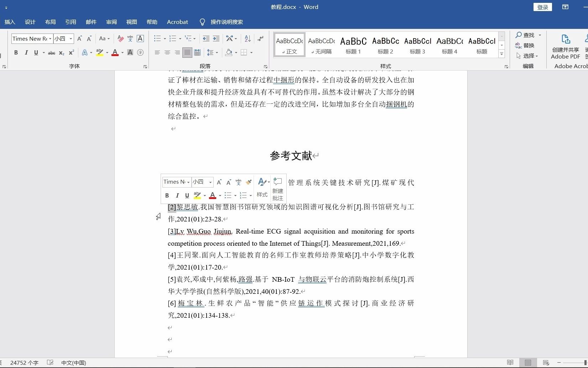588x368 pixels.
Task: Apply 无间隔 style
Action: [x=321, y=45]
